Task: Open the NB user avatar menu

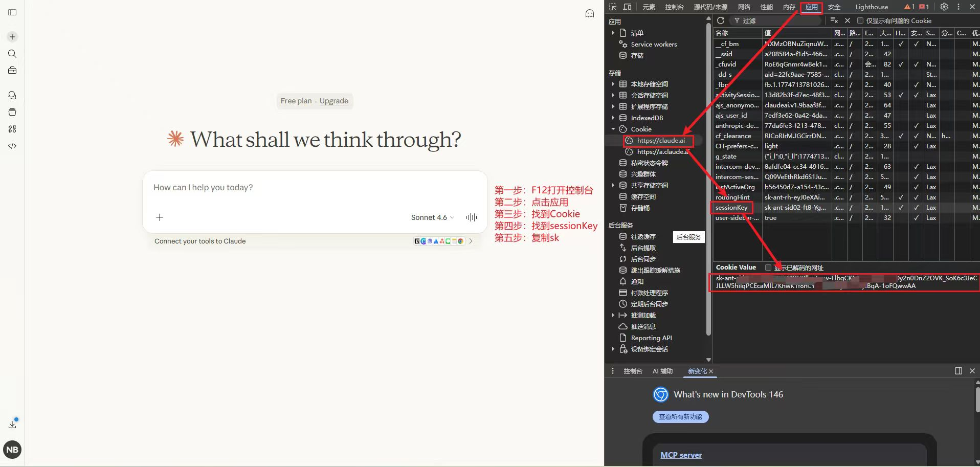Action: click(x=12, y=450)
